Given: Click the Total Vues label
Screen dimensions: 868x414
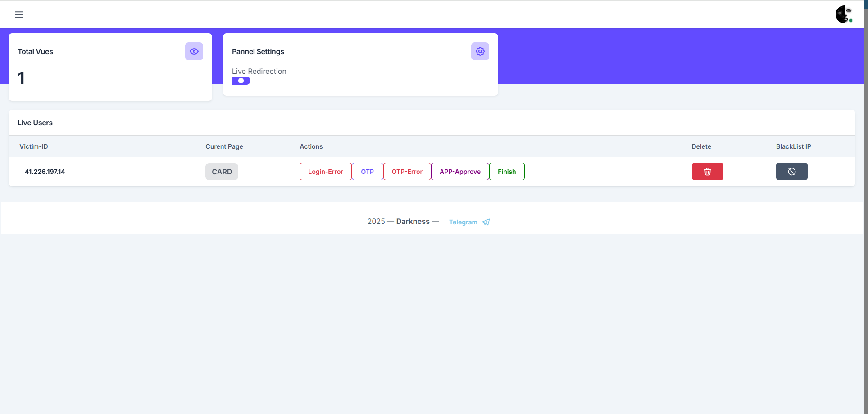Looking at the screenshot, I should click(35, 51).
